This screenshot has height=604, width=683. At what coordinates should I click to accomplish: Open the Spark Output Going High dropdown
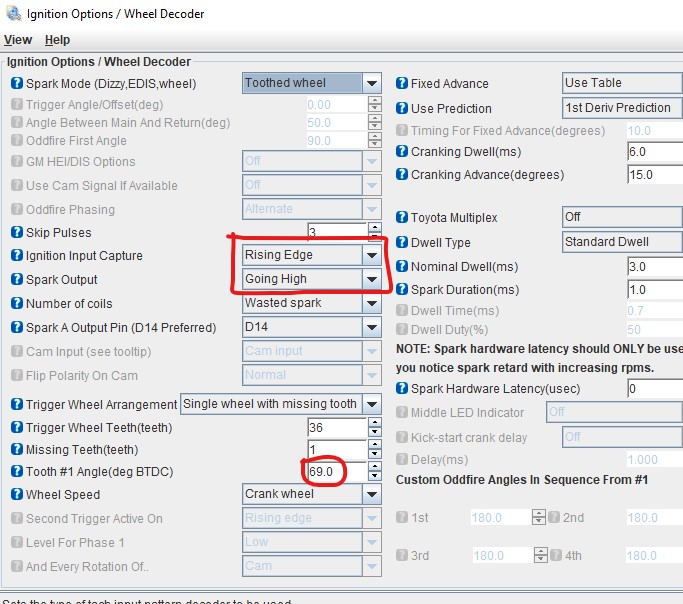click(x=372, y=280)
